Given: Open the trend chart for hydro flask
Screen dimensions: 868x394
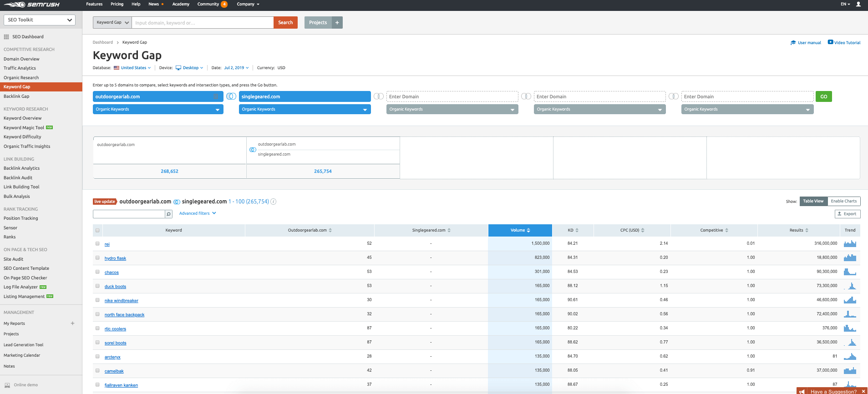Looking at the screenshot, I should coord(850,258).
